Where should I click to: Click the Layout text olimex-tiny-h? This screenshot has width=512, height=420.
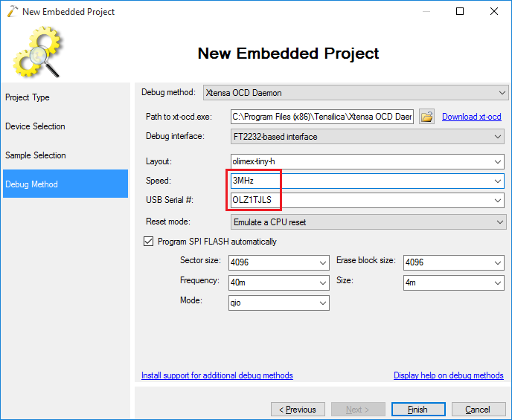pyautogui.click(x=254, y=161)
